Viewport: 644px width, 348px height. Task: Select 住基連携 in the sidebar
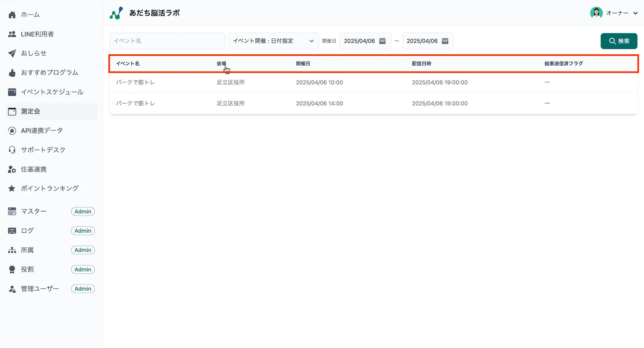click(33, 169)
